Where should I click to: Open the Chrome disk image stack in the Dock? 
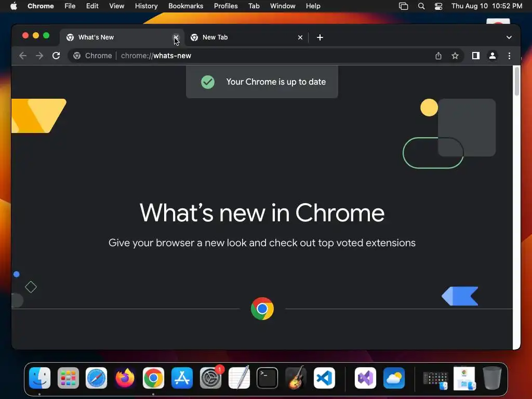tap(464, 378)
